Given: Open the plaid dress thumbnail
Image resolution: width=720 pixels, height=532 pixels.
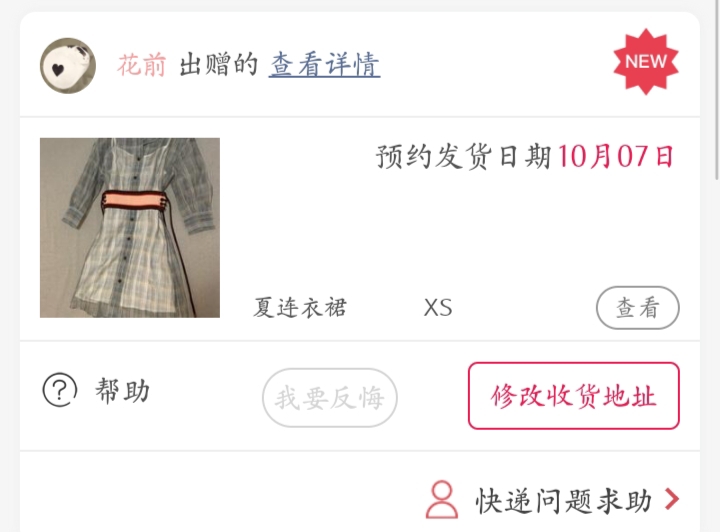Looking at the screenshot, I should tap(130, 228).
